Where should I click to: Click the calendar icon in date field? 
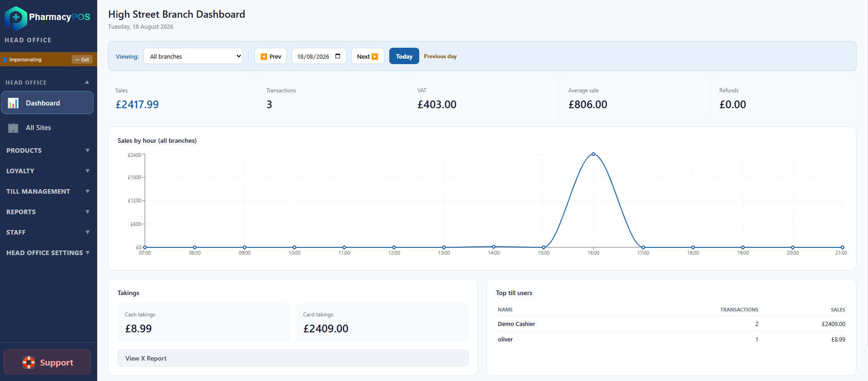point(337,56)
